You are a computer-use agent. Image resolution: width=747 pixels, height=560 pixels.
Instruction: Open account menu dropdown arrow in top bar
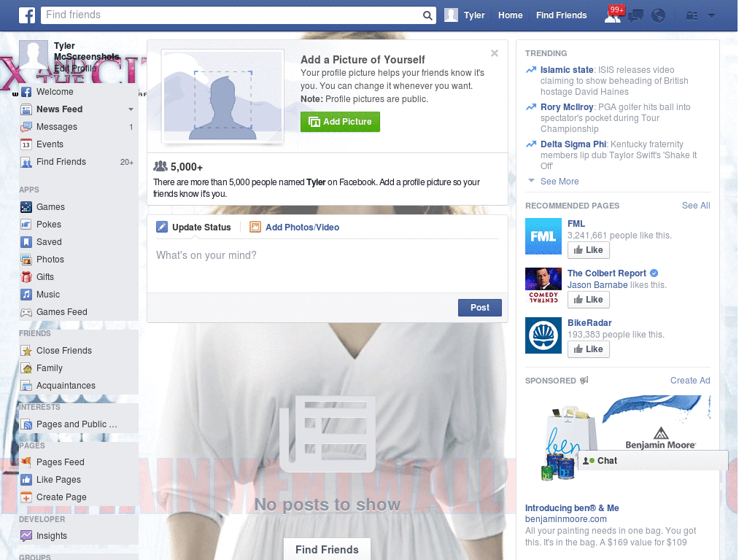[711, 16]
